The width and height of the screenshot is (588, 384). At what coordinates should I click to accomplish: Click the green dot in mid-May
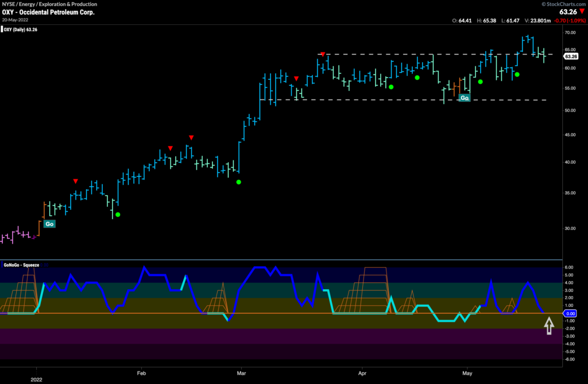pyautogui.click(x=517, y=74)
